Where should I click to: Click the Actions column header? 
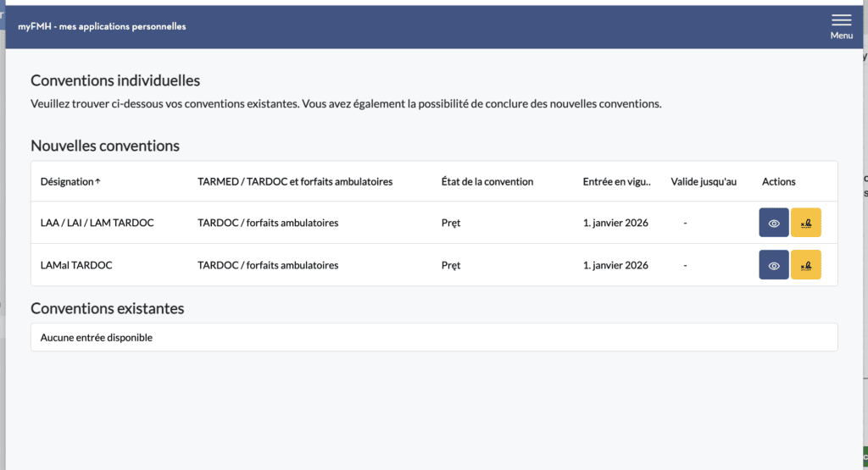click(779, 182)
